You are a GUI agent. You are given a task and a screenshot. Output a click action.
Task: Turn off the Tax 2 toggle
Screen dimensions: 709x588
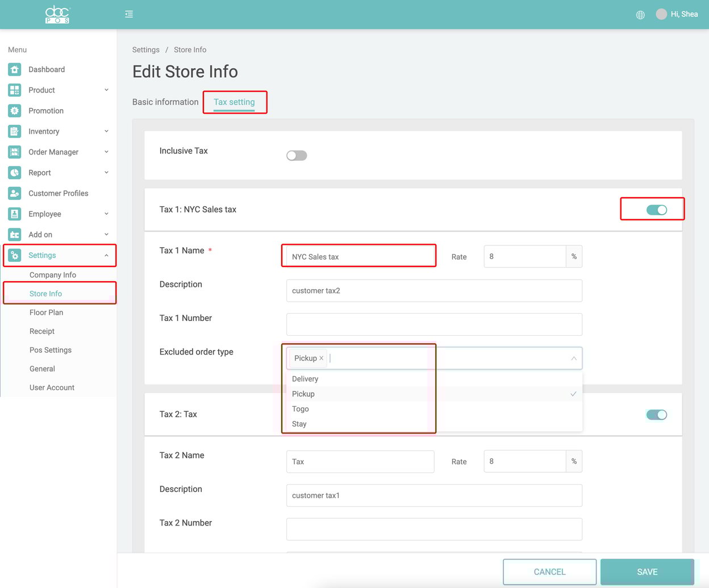656,414
